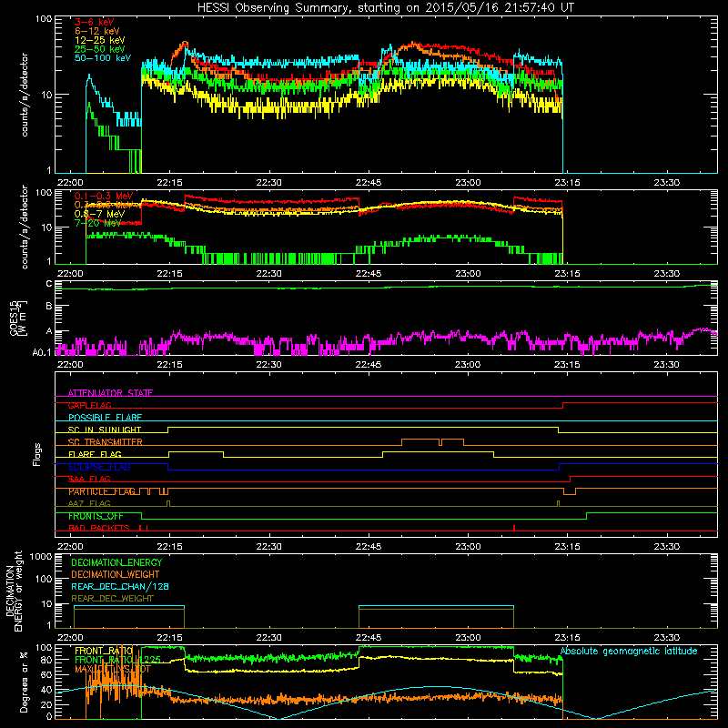Click the SC_IN_SUNLIGHT flag label
728x728 pixels.
[x=105, y=430]
